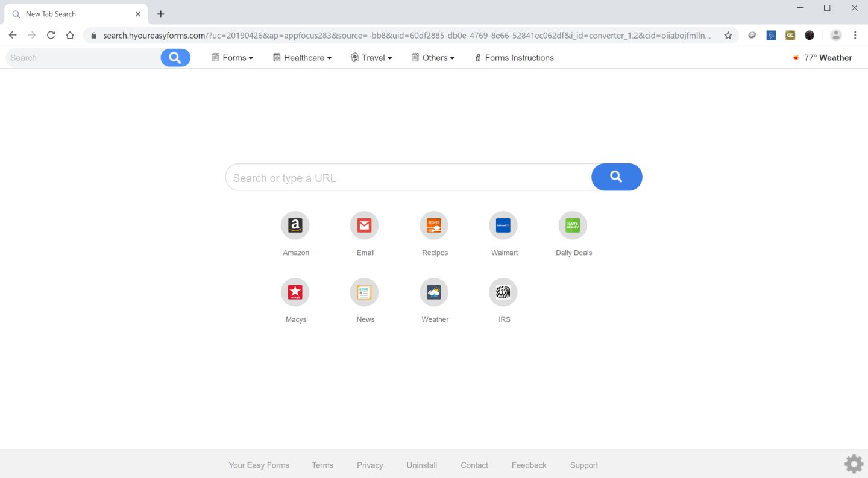Focus the central Search or type a URL field

coord(409,177)
